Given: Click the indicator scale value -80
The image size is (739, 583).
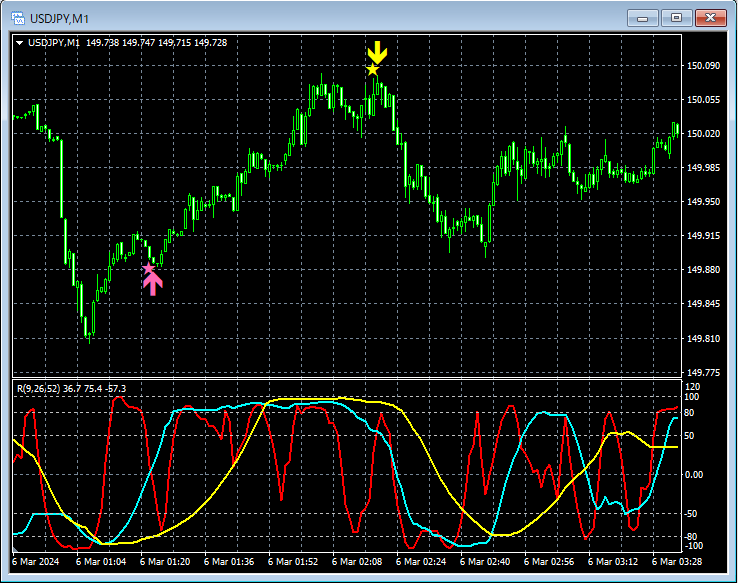Looking at the screenshot, I should 691,537.
